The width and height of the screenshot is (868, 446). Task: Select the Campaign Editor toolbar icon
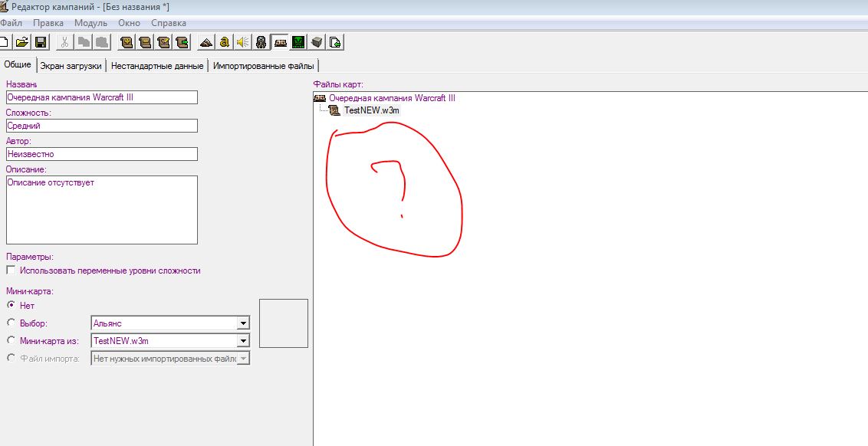pyautogui.click(x=280, y=42)
